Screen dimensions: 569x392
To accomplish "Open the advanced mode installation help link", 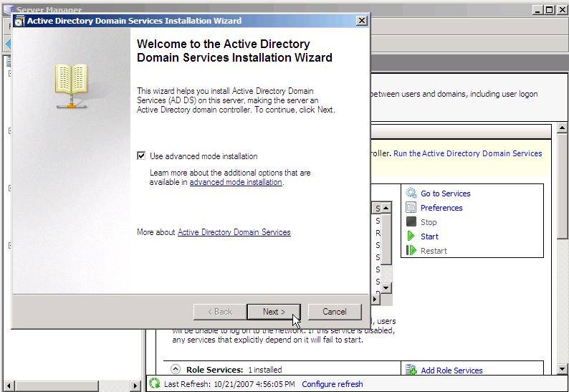I will [236, 182].
